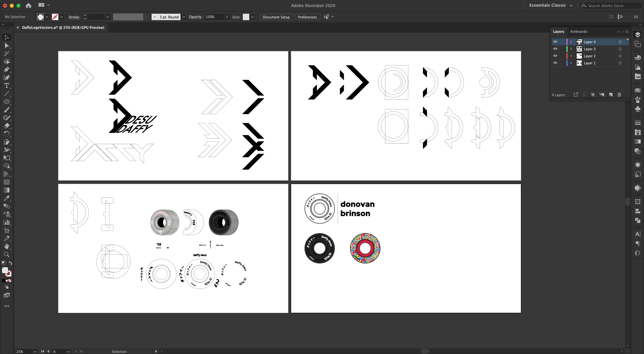This screenshot has width=644, height=354.
Task: Open fill color dropdown arrow
Action: (47, 17)
